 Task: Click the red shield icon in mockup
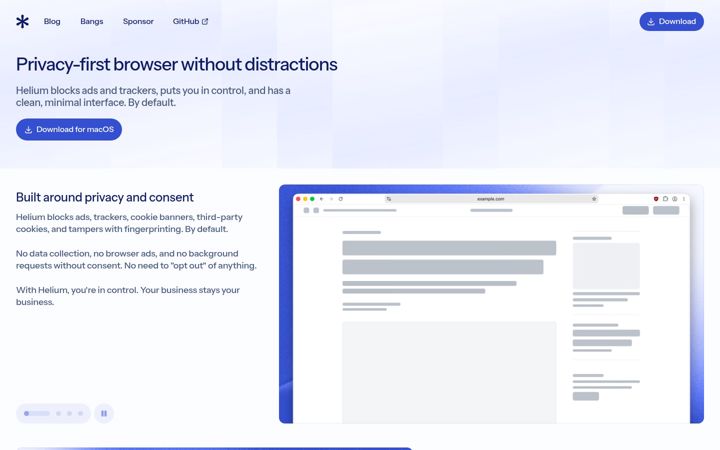point(656,199)
